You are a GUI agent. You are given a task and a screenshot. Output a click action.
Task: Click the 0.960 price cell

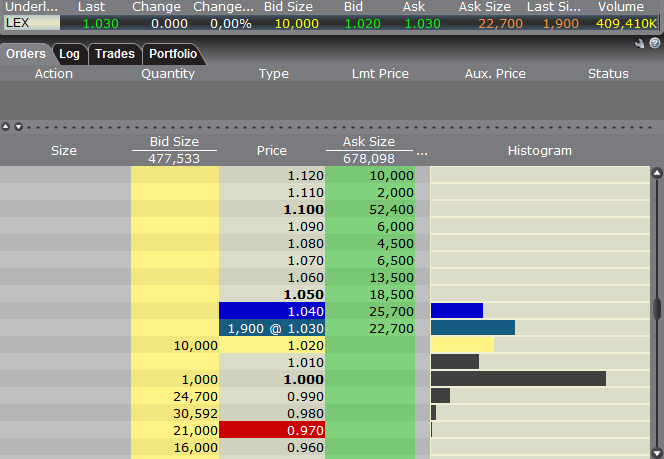272,447
